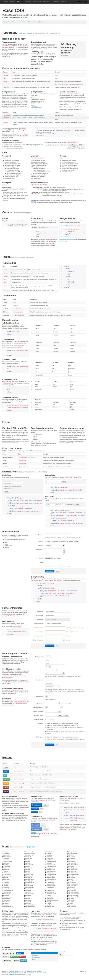
Task: Click Refresh button in Examples section
Action: tap(6, 957)
